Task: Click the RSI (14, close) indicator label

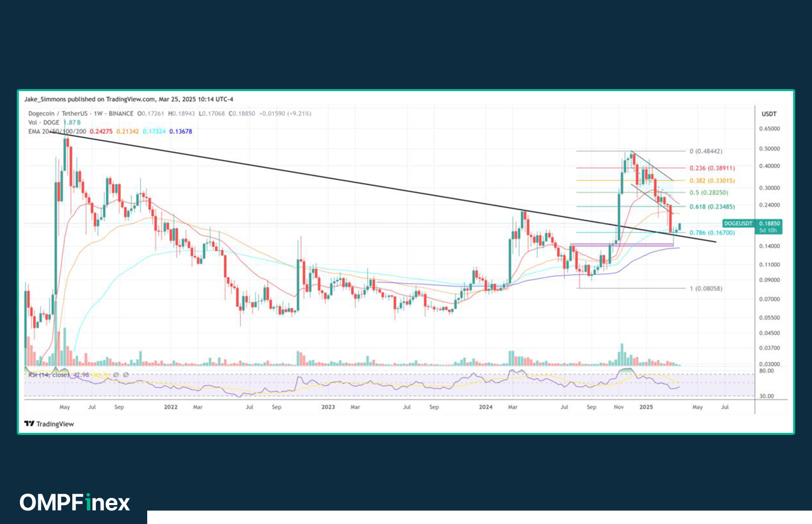Action: pos(48,375)
